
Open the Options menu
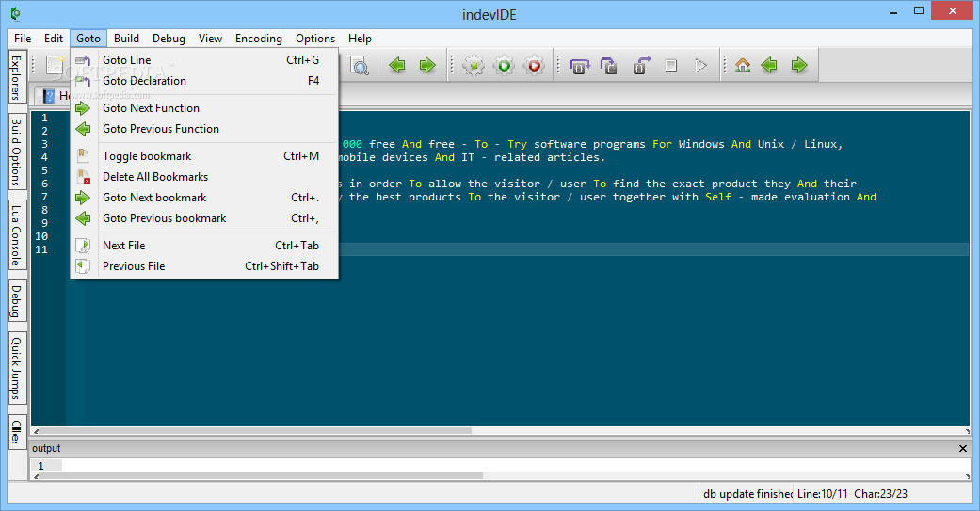(315, 38)
